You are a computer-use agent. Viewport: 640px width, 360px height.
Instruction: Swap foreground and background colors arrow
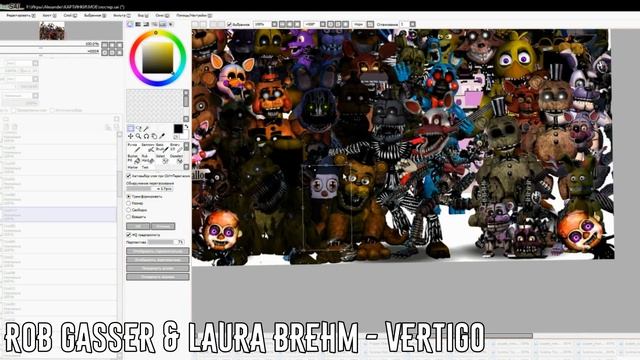click(x=187, y=127)
